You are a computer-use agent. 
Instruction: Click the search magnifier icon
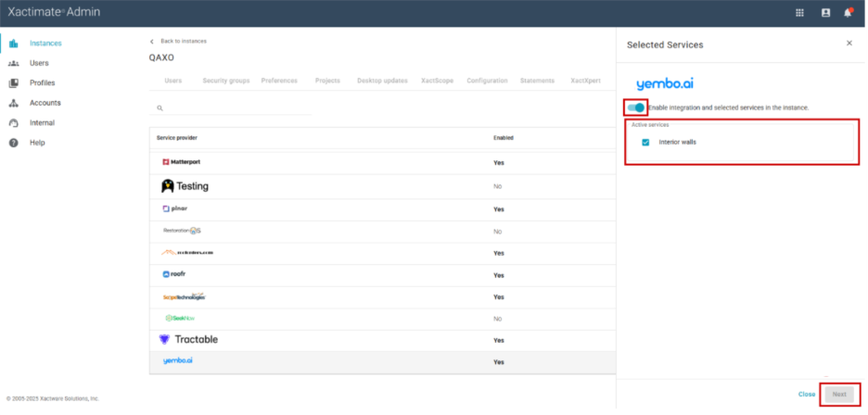pos(160,108)
